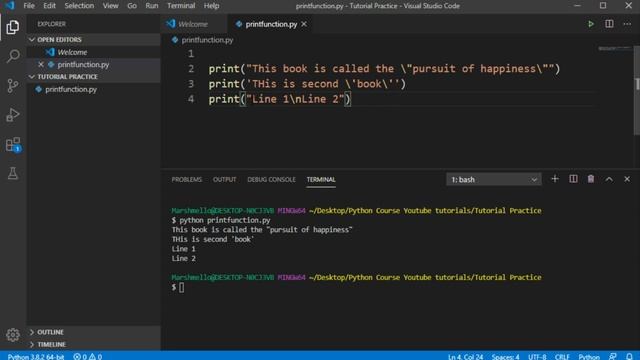Open the Selection menu

tap(79, 6)
